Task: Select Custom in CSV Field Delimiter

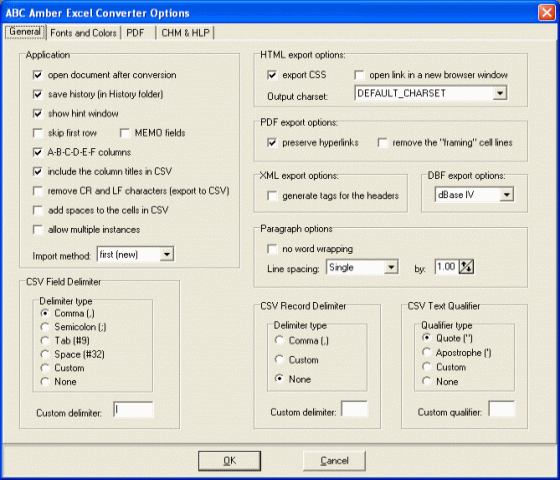Action: pyautogui.click(x=45, y=368)
